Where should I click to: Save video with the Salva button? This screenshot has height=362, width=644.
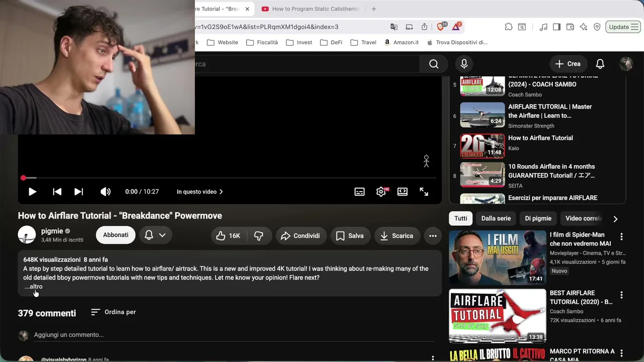(x=350, y=236)
